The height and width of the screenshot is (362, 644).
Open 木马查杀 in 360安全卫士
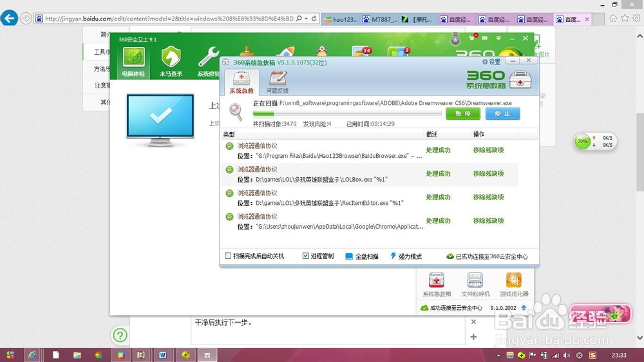[x=171, y=62]
